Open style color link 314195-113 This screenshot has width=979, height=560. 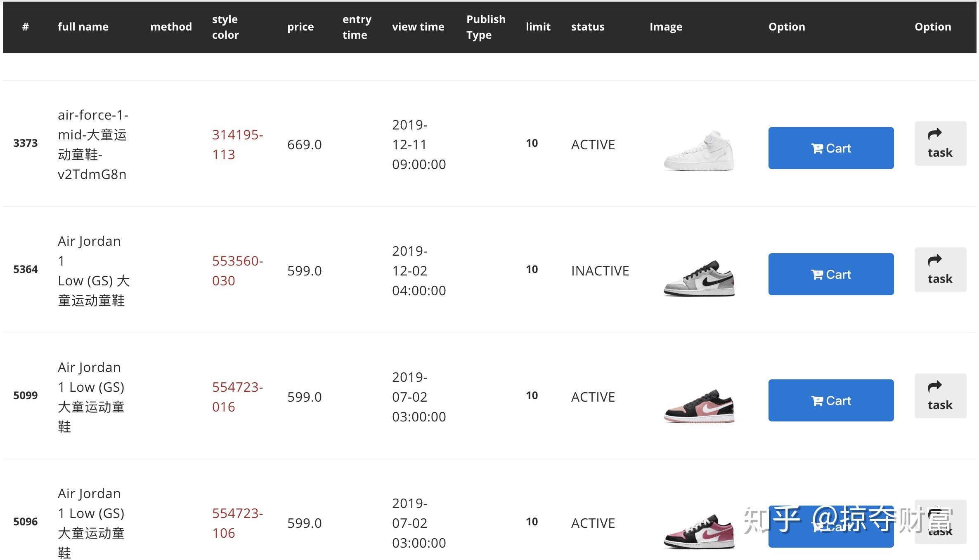pyautogui.click(x=237, y=145)
